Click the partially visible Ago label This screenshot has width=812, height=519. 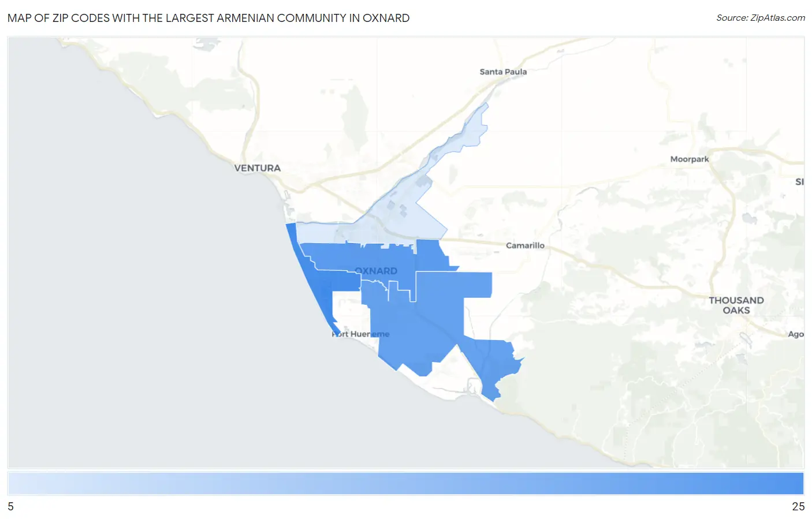pyautogui.click(x=796, y=334)
